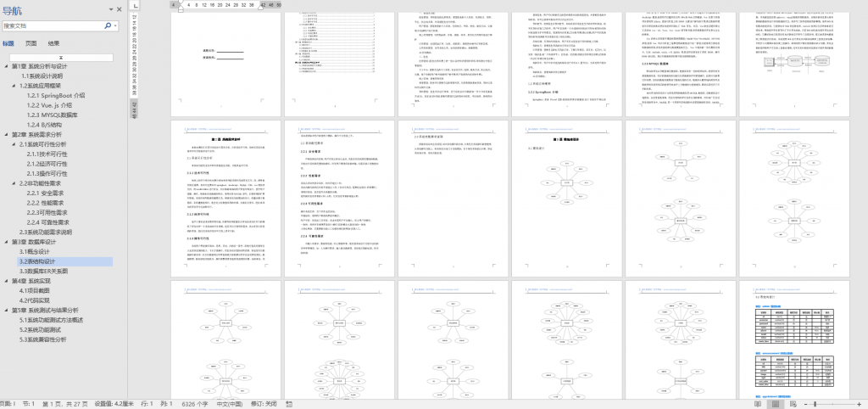Click the page titled 第2章 系统需求分析
Screen dimensions: 868x409
click(224, 199)
